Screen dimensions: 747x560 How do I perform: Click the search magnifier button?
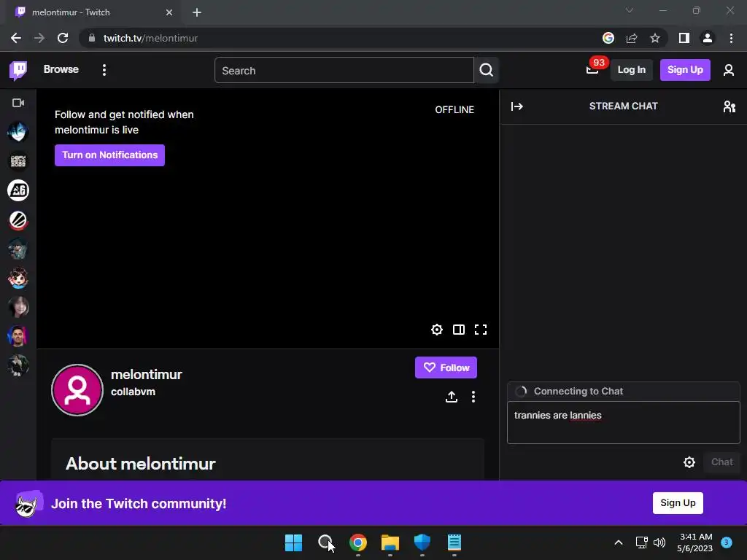coord(486,71)
